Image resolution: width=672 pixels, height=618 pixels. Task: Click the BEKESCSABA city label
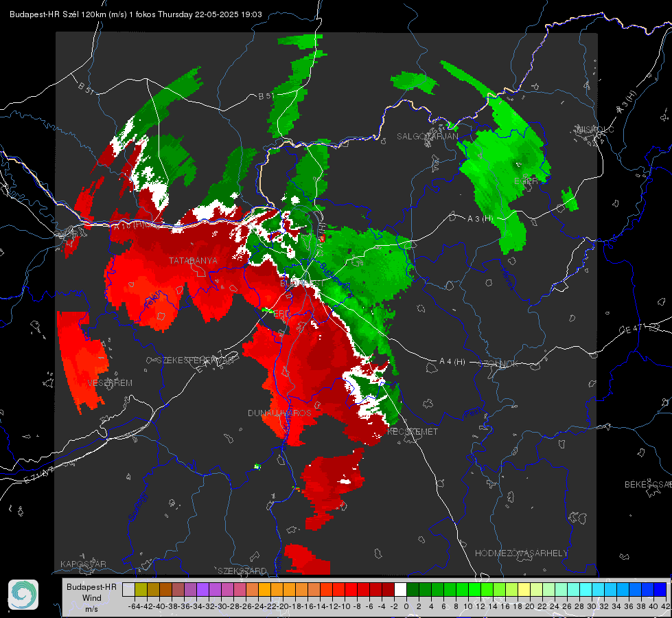[648, 485]
